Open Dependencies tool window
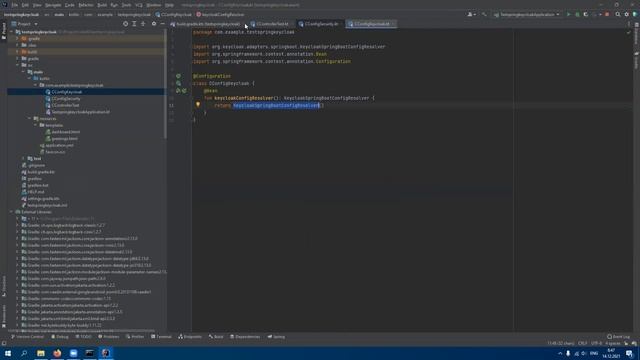The height and width of the screenshot is (360, 640). click(x=245, y=337)
